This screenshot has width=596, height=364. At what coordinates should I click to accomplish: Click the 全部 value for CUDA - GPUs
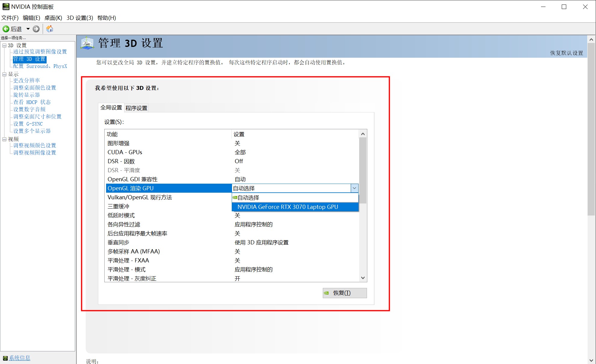tap(240, 152)
